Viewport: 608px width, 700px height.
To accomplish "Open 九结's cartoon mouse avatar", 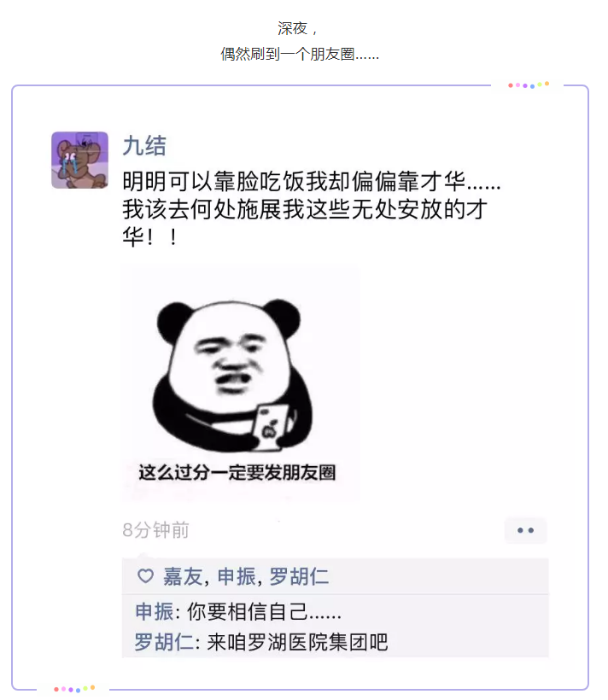I will (x=79, y=160).
